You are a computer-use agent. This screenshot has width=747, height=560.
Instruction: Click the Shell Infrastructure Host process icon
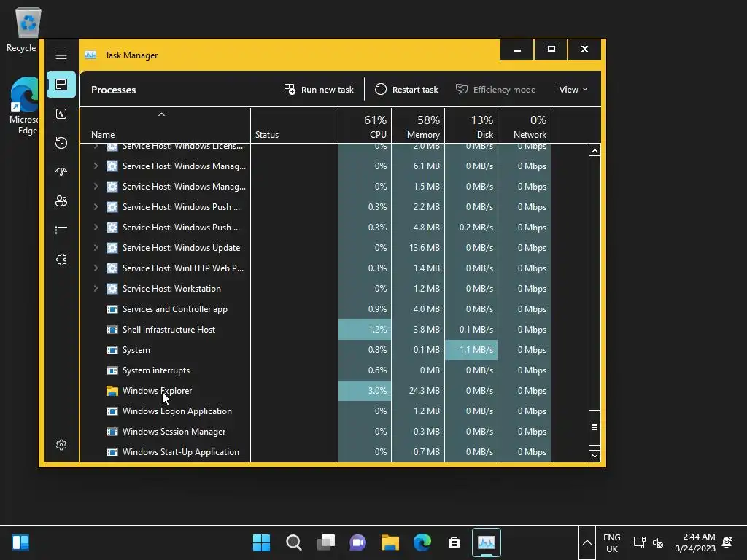[x=112, y=330]
